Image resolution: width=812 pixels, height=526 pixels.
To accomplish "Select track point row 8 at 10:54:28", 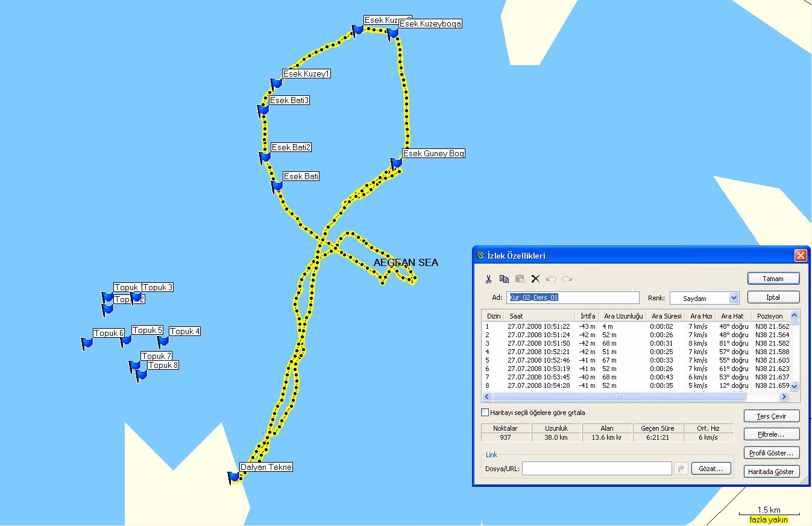I will pos(636,385).
